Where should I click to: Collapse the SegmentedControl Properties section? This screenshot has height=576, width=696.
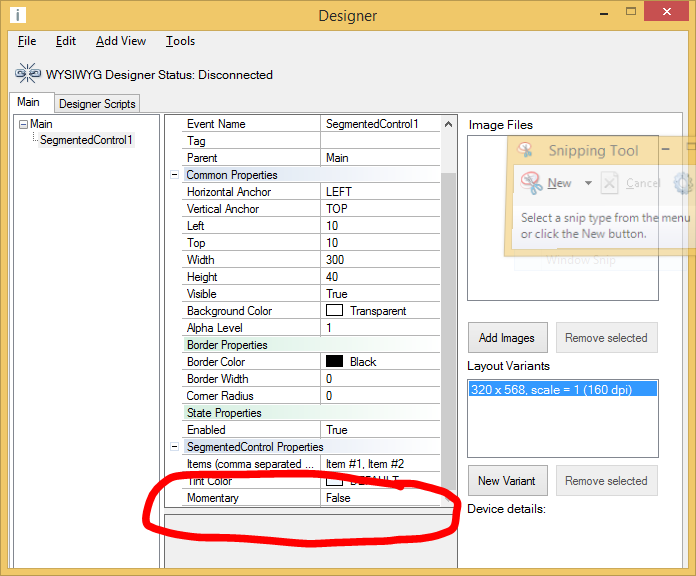pyautogui.click(x=175, y=447)
